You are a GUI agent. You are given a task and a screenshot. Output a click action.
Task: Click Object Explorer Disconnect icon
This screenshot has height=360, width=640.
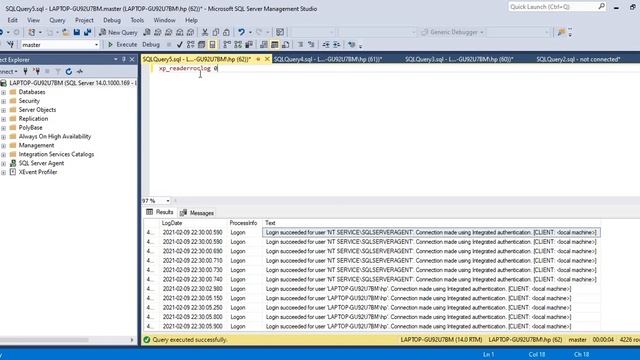pos(36,71)
